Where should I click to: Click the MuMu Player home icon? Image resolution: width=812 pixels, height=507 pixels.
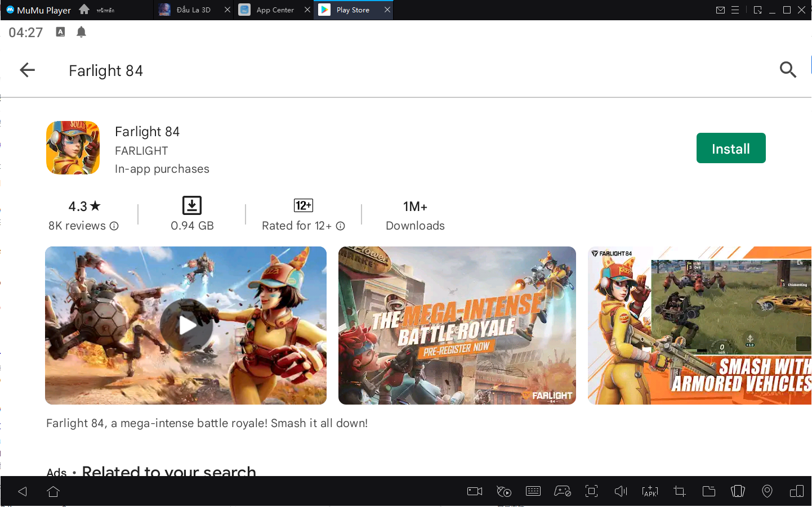coord(84,10)
